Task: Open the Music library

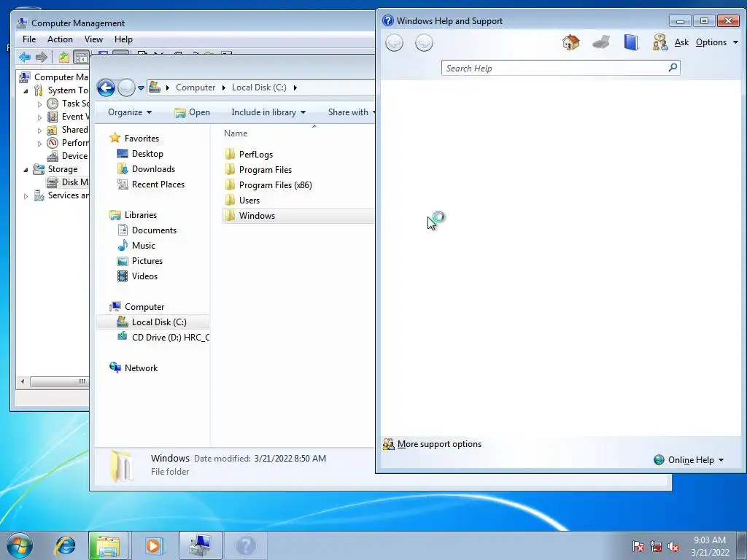Action: coord(144,245)
